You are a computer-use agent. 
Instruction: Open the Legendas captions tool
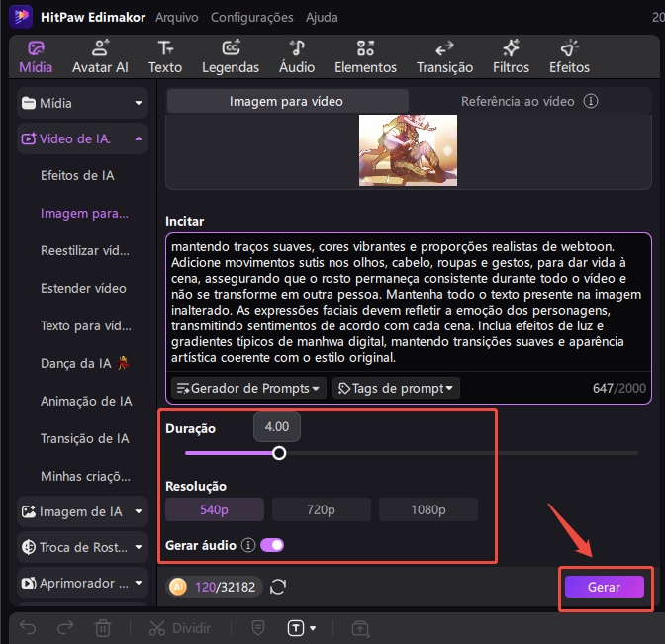231,56
